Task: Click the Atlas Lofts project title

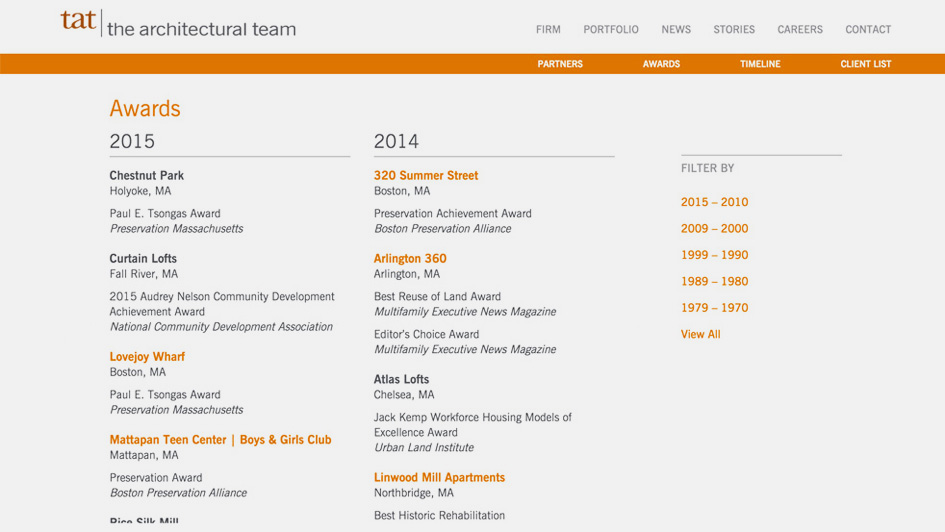Action: [x=401, y=379]
